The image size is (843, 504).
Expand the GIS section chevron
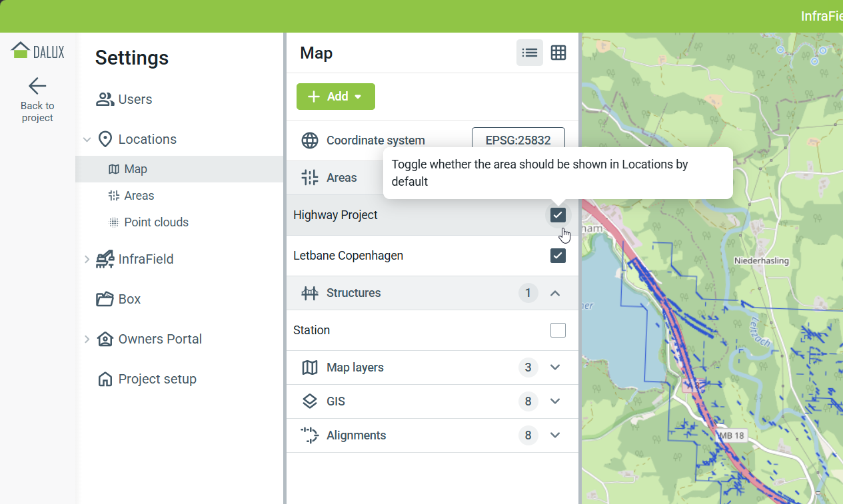point(555,401)
